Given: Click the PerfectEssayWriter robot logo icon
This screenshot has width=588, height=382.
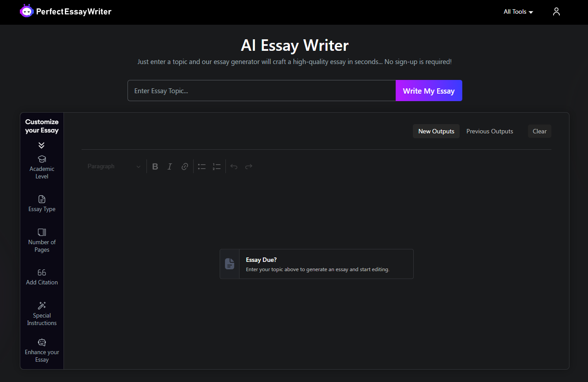Looking at the screenshot, I should pyautogui.click(x=27, y=11).
